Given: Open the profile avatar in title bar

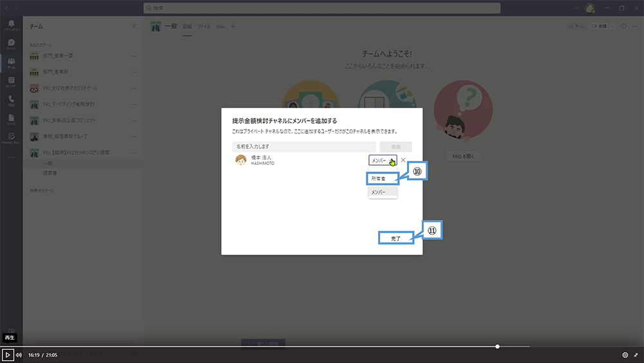Looking at the screenshot, I should [590, 8].
